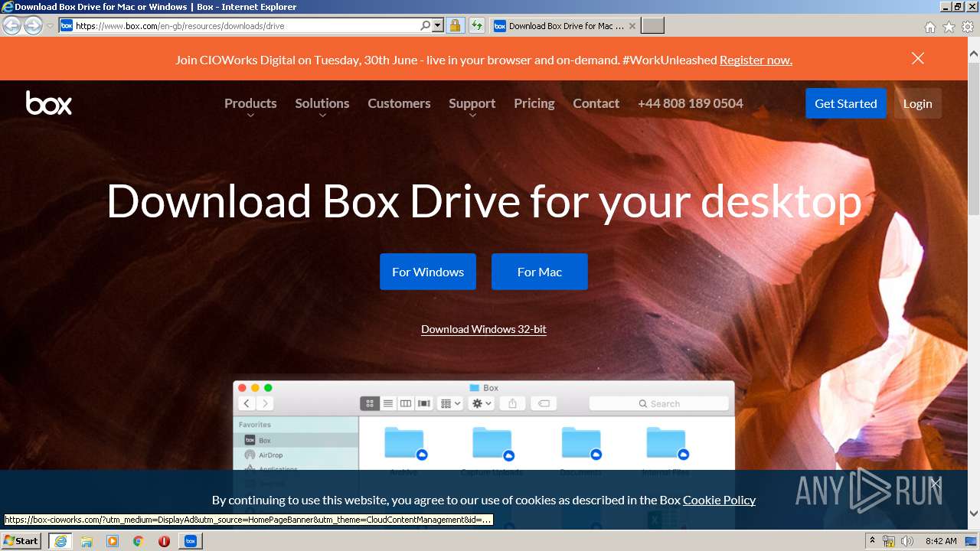Click the search magnifier in address bar
Screen dimensions: 980x551
426,25
